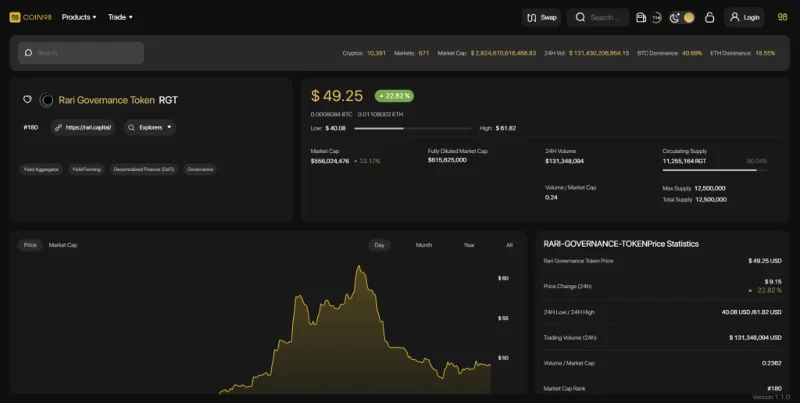Click the Yield Farming tag
This screenshot has height=403, width=800.
(x=86, y=169)
